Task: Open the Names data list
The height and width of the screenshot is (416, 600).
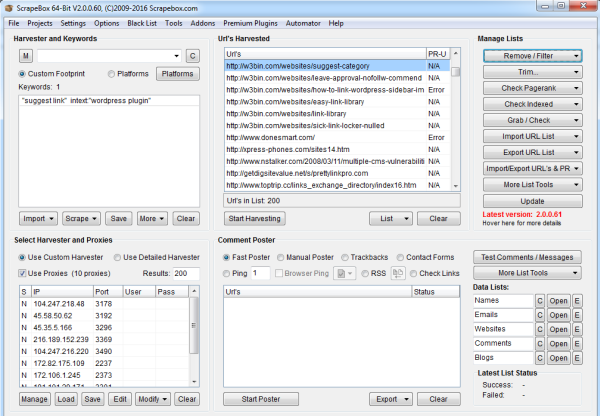Action: [558, 301]
